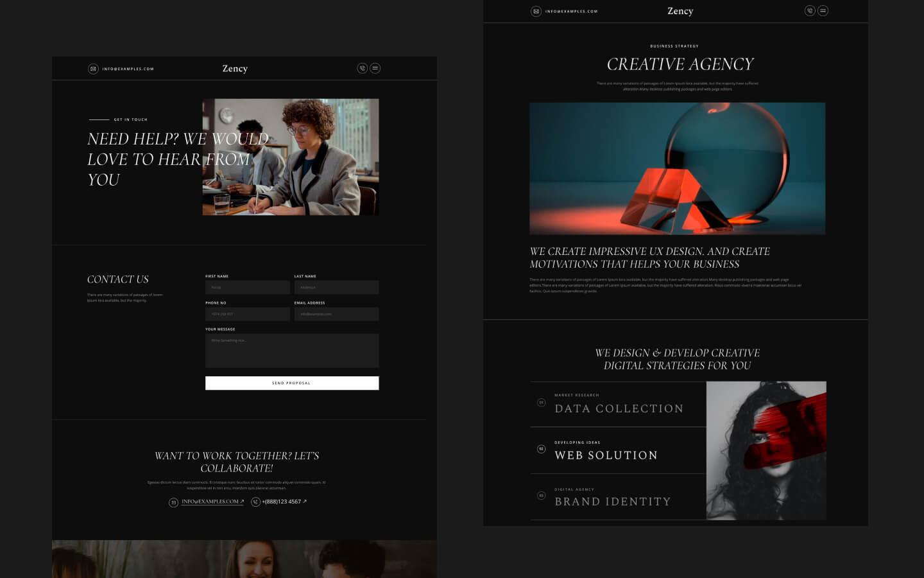Select the WEB SOLUTION service item
The image size is (924, 578).
tap(606, 455)
